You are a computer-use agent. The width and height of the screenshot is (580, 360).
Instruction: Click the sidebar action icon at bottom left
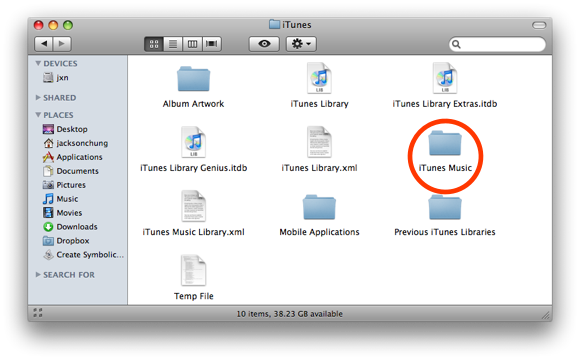pos(38,313)
